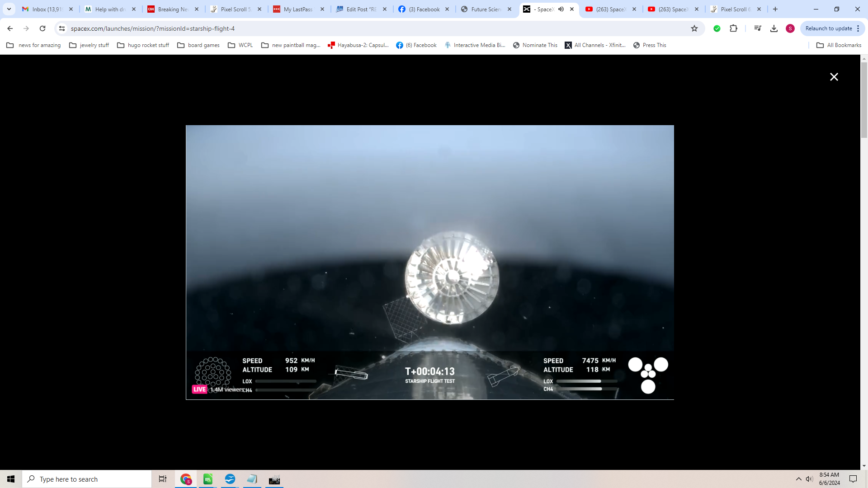Go back to previous page
This screenshot has height=488, width=868.
(x=10, y=28)
